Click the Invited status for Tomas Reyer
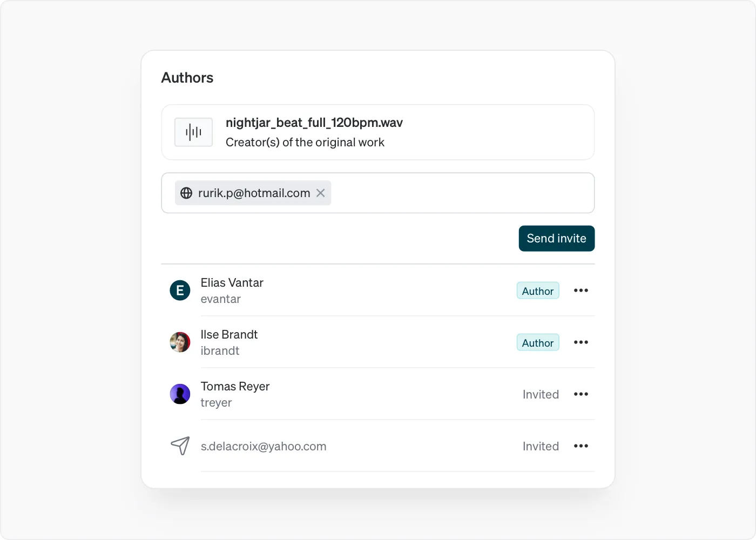 point(541,395)
